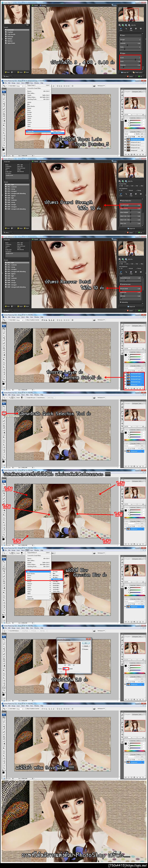Screen dimensions: 148x868
Task: Pick Quick Selection tool showing its tooltip
Action: pyautogui.click(x=4, y=413)
